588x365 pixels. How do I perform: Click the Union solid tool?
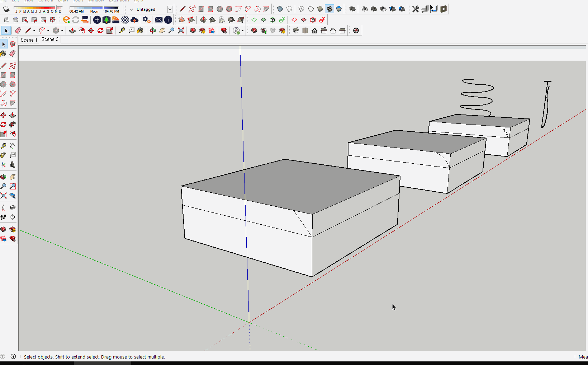(x=374, y=9)
